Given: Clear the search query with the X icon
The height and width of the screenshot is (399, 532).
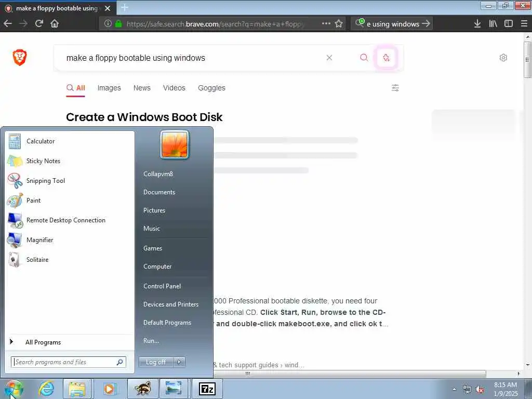Looking at the screenshot, I should (329, 58).
